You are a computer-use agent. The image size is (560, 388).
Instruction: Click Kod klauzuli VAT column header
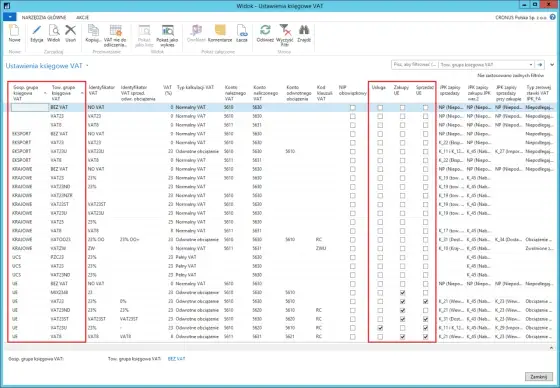pyautogui.click(x=324, y=93)
